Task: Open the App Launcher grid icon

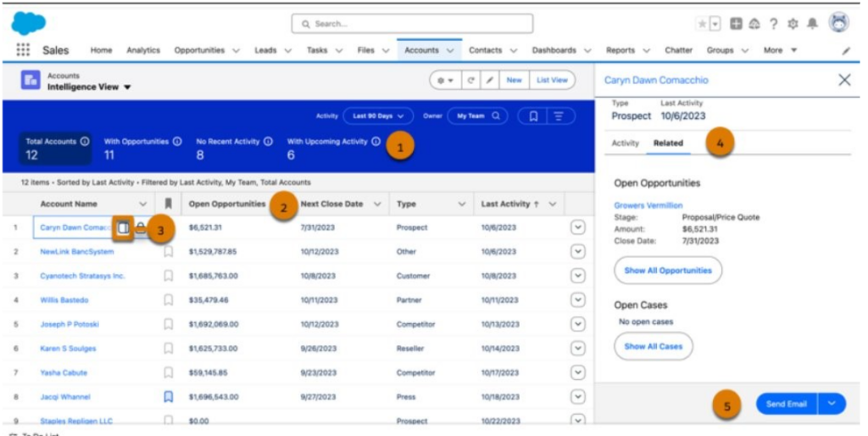Action: click(23, 50)
